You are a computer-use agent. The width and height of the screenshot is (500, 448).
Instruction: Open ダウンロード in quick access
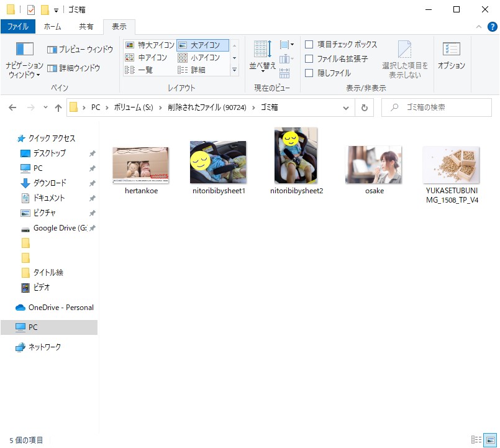click(49, 183)
